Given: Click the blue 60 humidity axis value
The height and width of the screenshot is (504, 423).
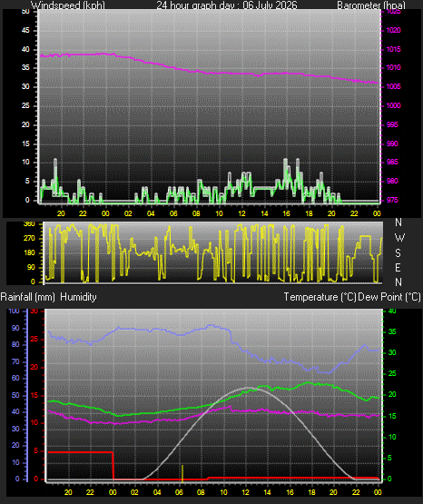Looking at the screenshot, I should pyautogui.click(x=15, y=378).
